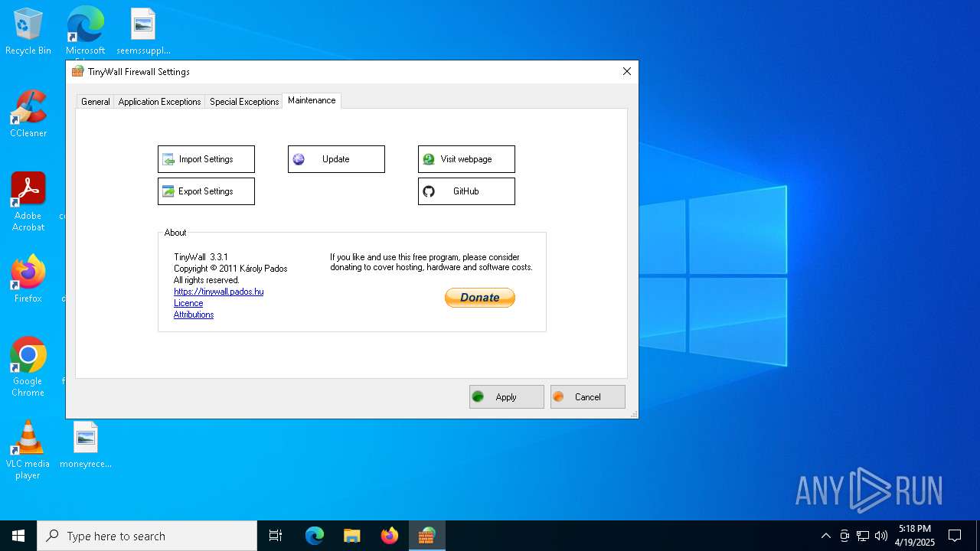Image resolution: width=980 pixels, height=551 pixels.
Task: Open Adobe Acrobat desktop shortcut
Action: pyautogui.click(x=28, y=202)
